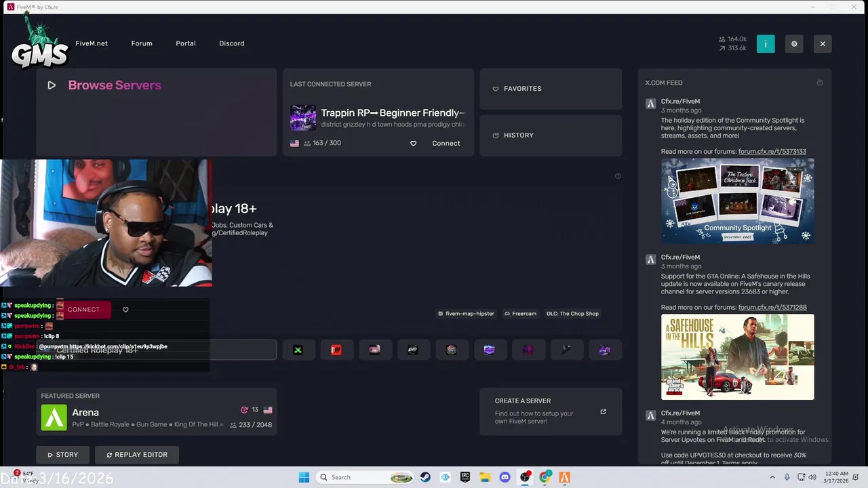Open the external link icon in Create a Server

(x=603, y=411)
